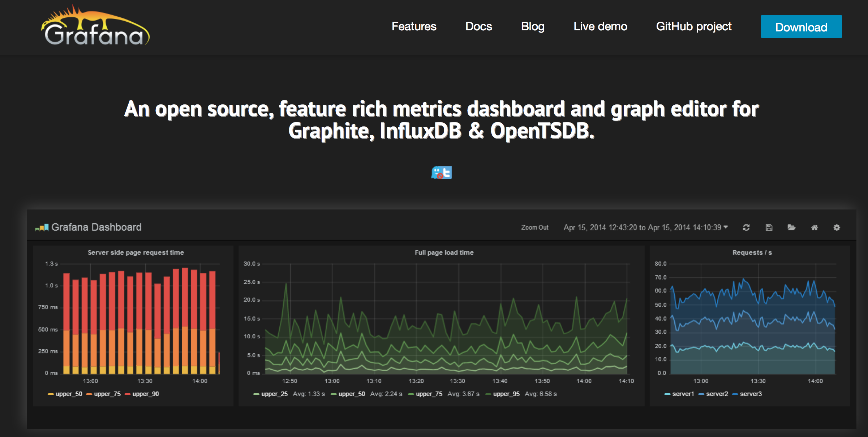Open dashboard settings gear icon
Screen dimensions: 868x437
(837, 228)
